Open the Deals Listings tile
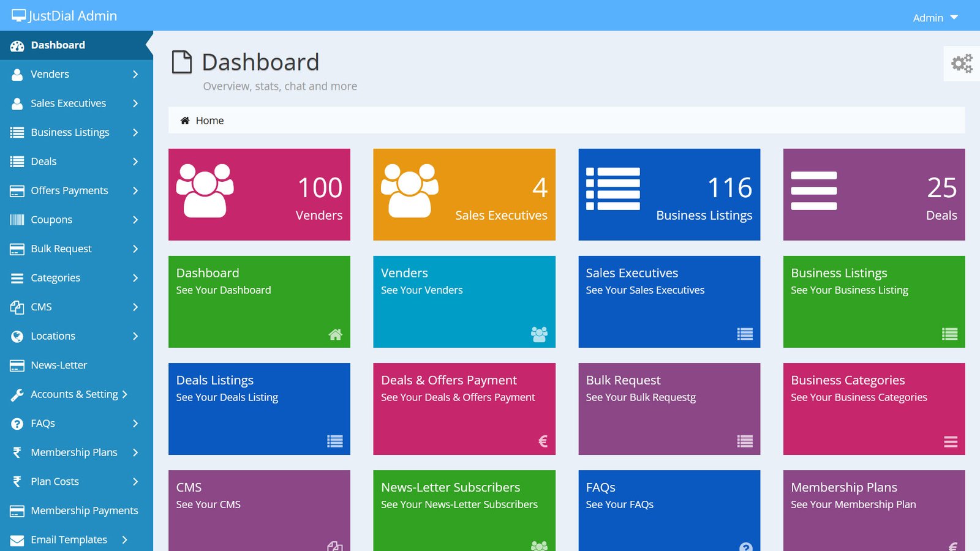This screenshot has width=980, height=551. pyautogui.click(x=259, y=409)
